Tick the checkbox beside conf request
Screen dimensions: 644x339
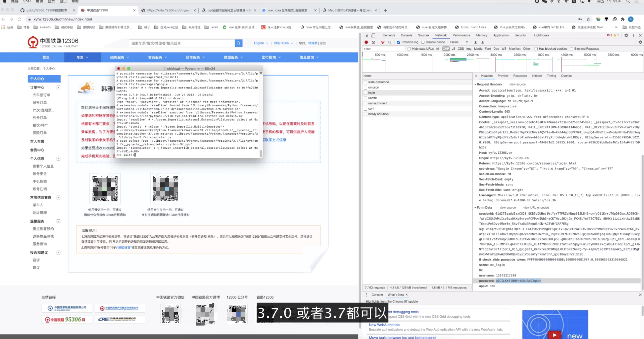(x=365, y=109)
